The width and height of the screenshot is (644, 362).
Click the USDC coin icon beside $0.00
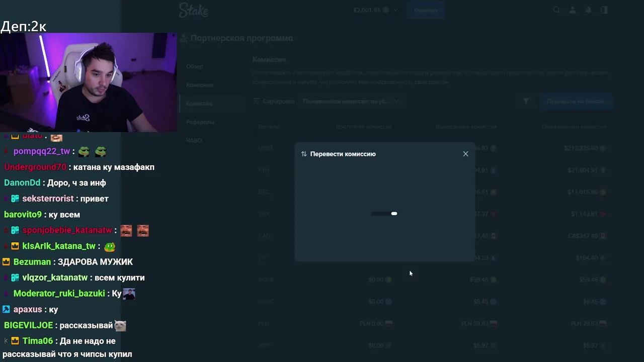coord(388,302)
